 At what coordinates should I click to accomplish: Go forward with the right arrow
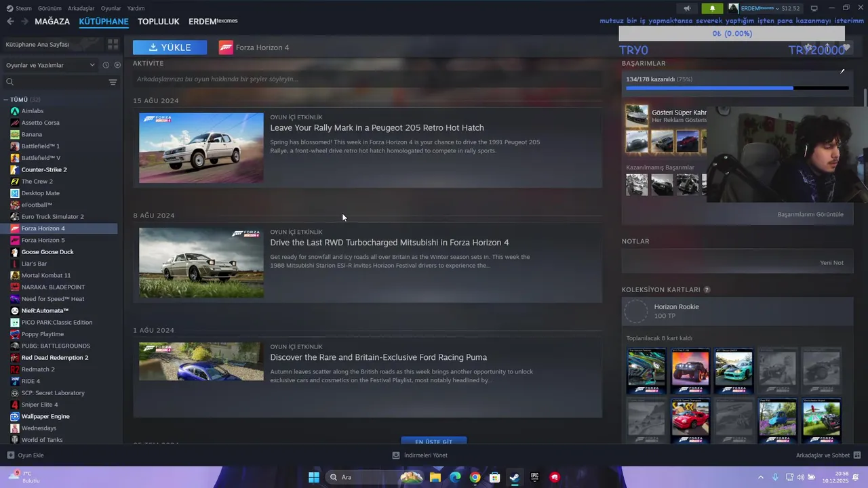coord(24,22)
